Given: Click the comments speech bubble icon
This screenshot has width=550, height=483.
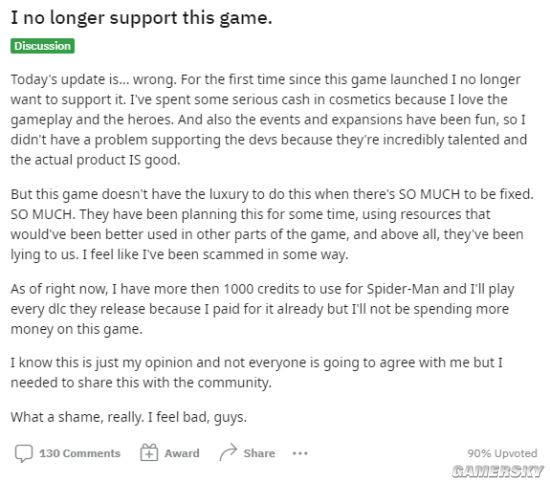Looking at the screenshot, I should point(24,453).
